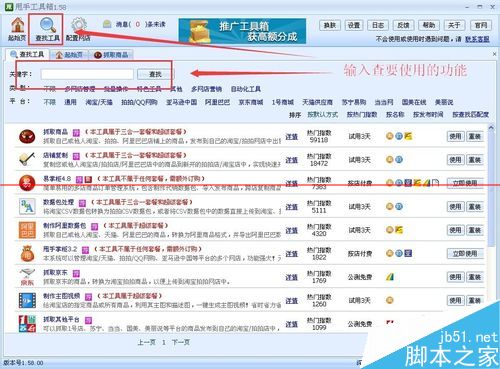The height and width of the screenshot is (369, 500).
Task: Select 亚马逊中国 platform filter
Action: [x=182, y=102]
